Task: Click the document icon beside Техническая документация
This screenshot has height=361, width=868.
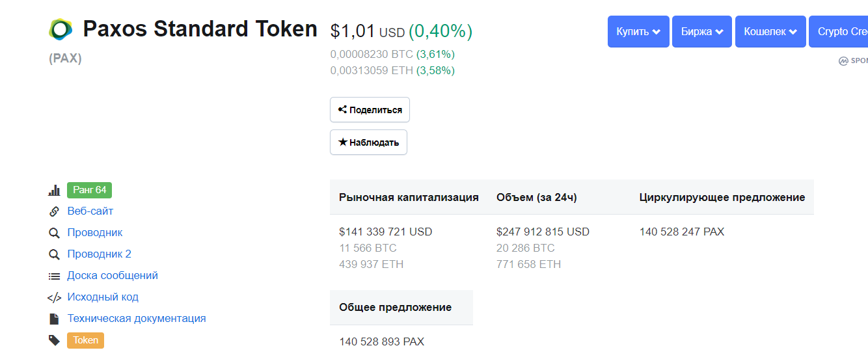Action: (54, 319)
